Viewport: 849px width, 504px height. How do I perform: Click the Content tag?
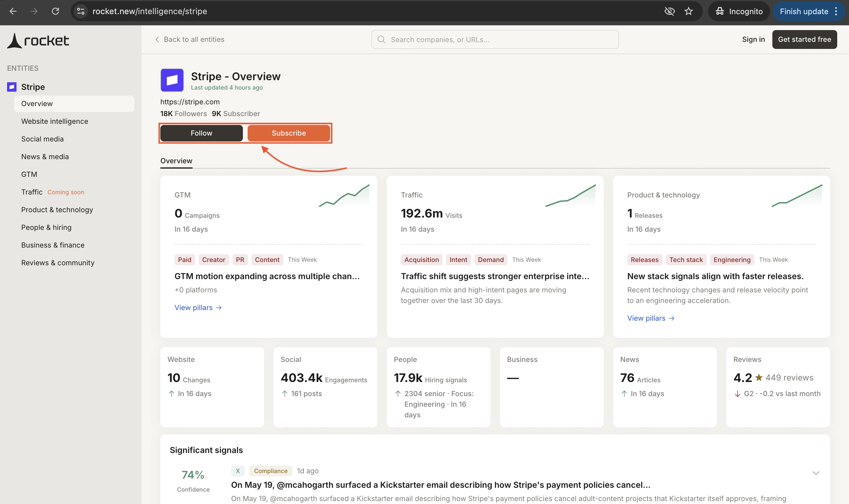(267, 259)
